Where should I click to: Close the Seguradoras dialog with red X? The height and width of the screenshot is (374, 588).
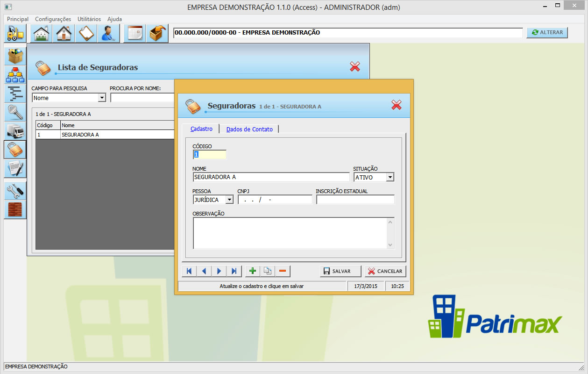pos(397,105)
